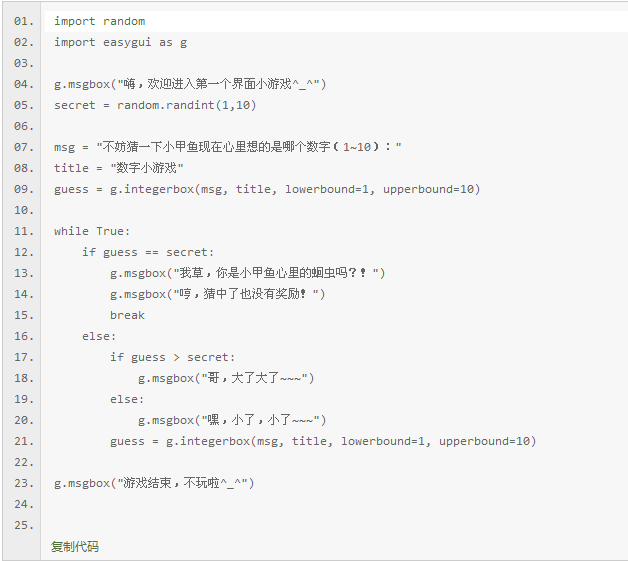This screenshot has width=628, height=561.
Task: Click line number 01 in the gutter
Action: [x=24, y=21]
